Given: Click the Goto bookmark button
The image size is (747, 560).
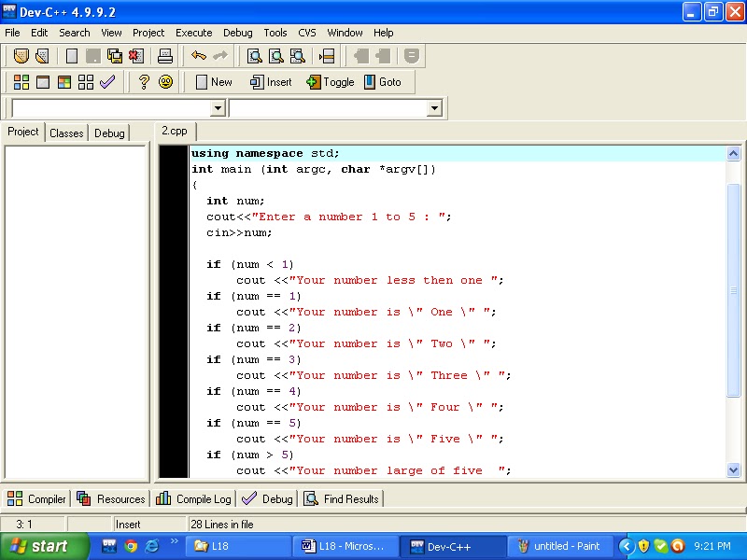Looking at the screenshot, I should coord(383,82).
